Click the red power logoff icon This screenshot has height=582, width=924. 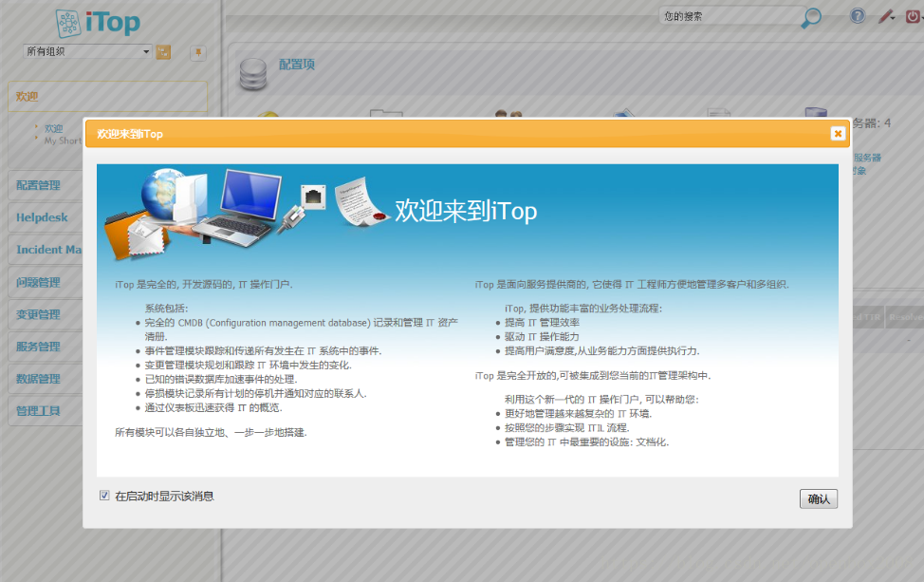click(x=913, y=16)
